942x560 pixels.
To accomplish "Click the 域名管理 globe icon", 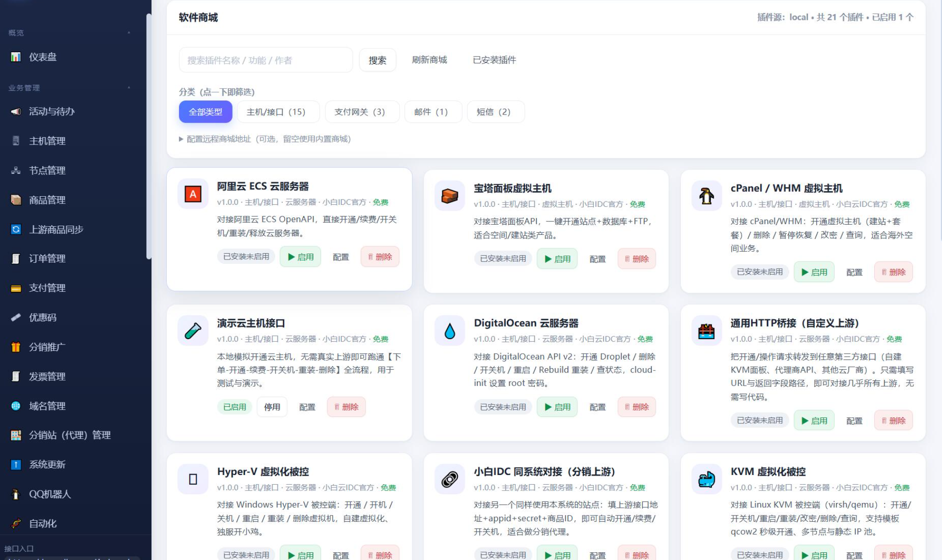I will pos(16,406).
